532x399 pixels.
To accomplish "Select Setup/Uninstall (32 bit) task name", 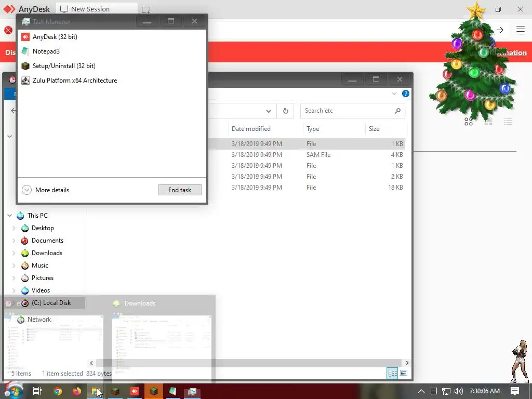I will click(x=64, y=66).
